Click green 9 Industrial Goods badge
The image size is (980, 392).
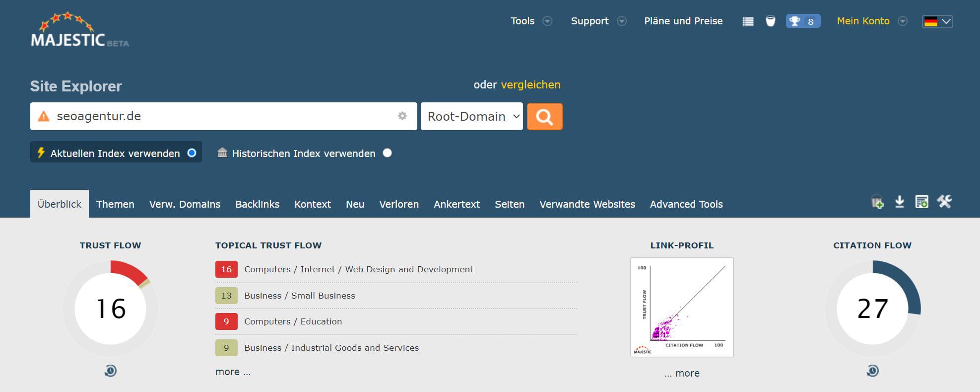[226, 348]
